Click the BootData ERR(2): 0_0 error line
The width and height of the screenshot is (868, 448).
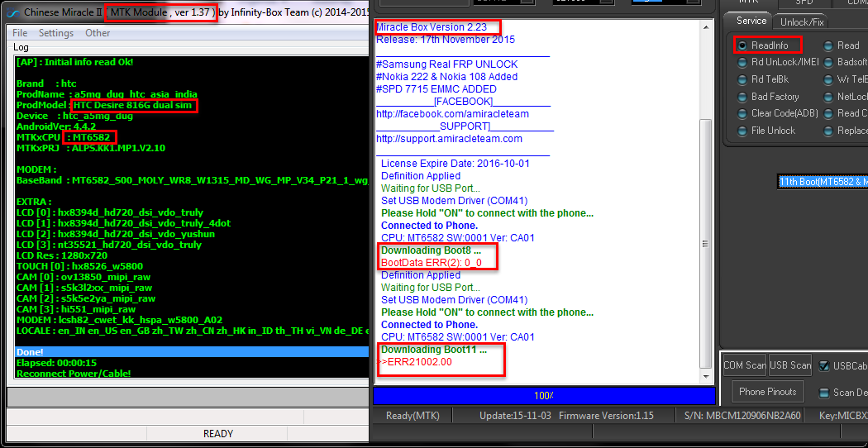432,263
